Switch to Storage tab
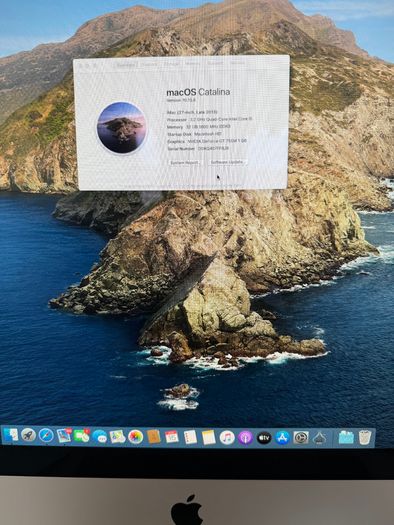This screenshot has width=394, height=525. pos(171,64)
